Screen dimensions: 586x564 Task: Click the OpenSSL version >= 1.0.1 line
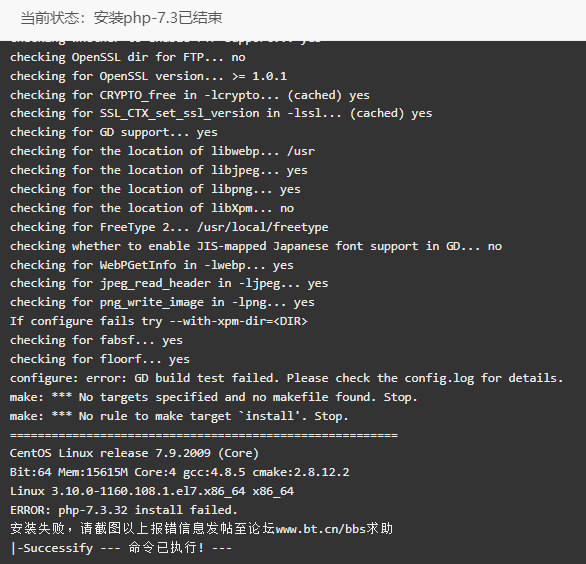pos(148,76)
